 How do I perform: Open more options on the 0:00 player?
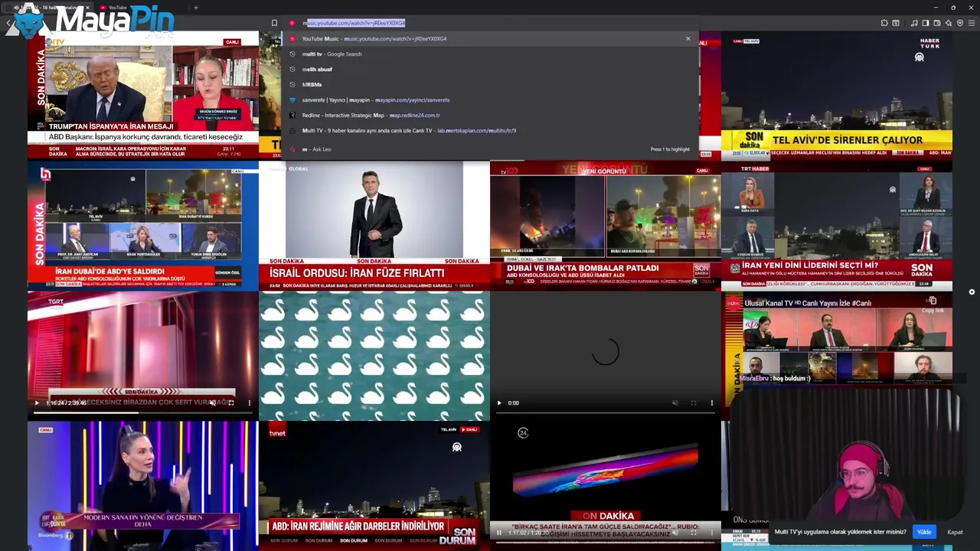click(x=711, y=403)
